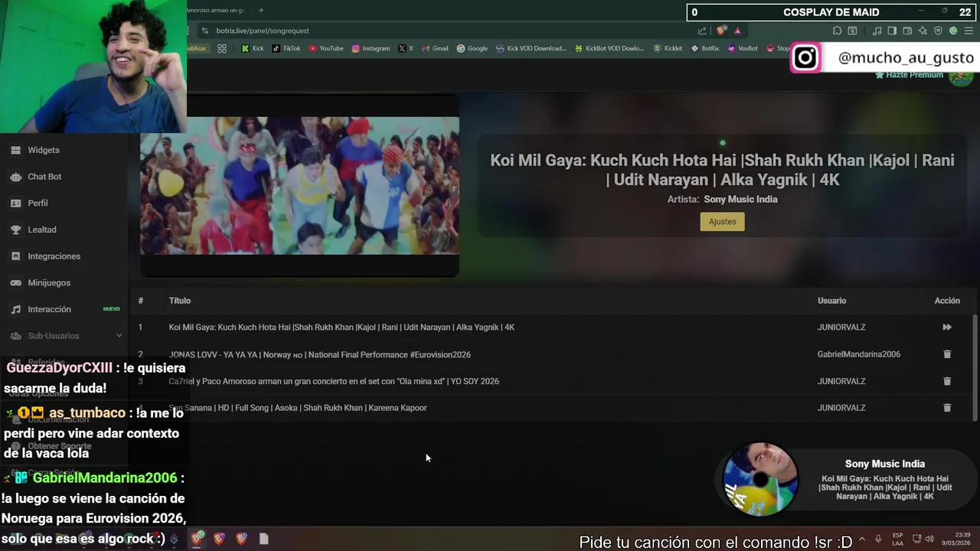Go to Perfil in the sidebar

point(38,203)
